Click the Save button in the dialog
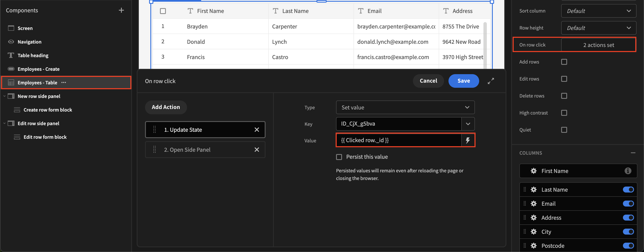This screenshot has height=252, width=644. [x=463, y=81]
